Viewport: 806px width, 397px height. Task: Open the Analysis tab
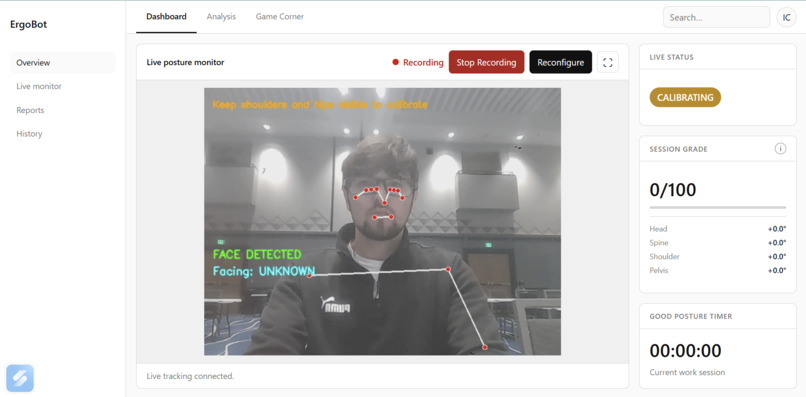click(221, 16)
